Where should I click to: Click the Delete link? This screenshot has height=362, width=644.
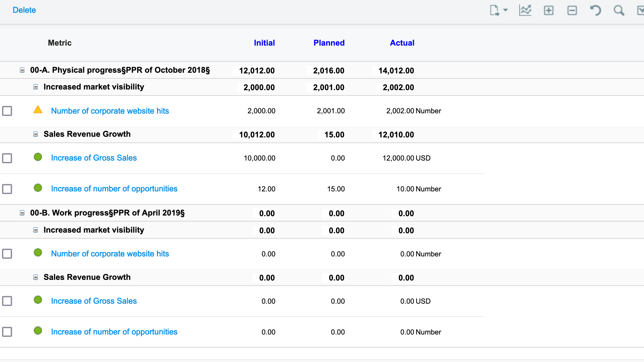[x=24, y=10]
